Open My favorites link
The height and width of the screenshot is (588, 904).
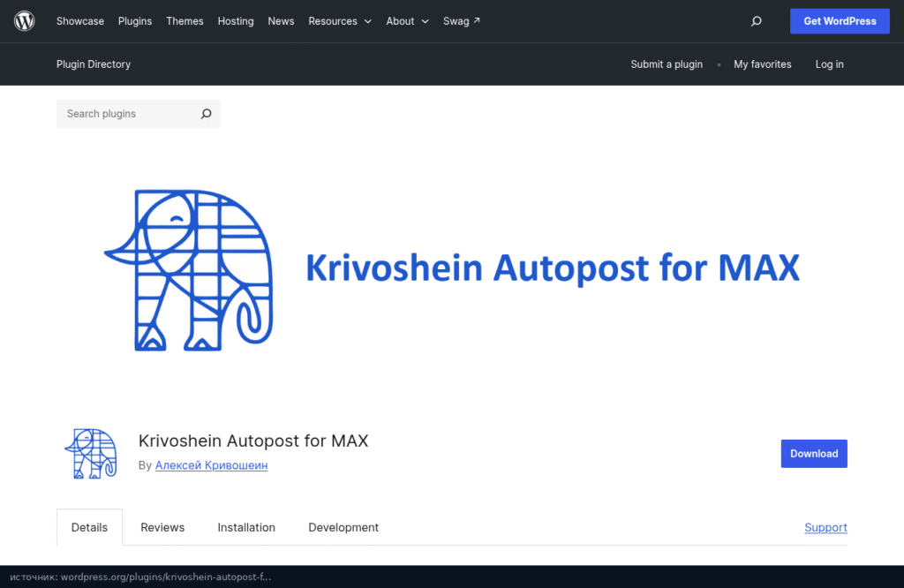click(x=762, y=64)
